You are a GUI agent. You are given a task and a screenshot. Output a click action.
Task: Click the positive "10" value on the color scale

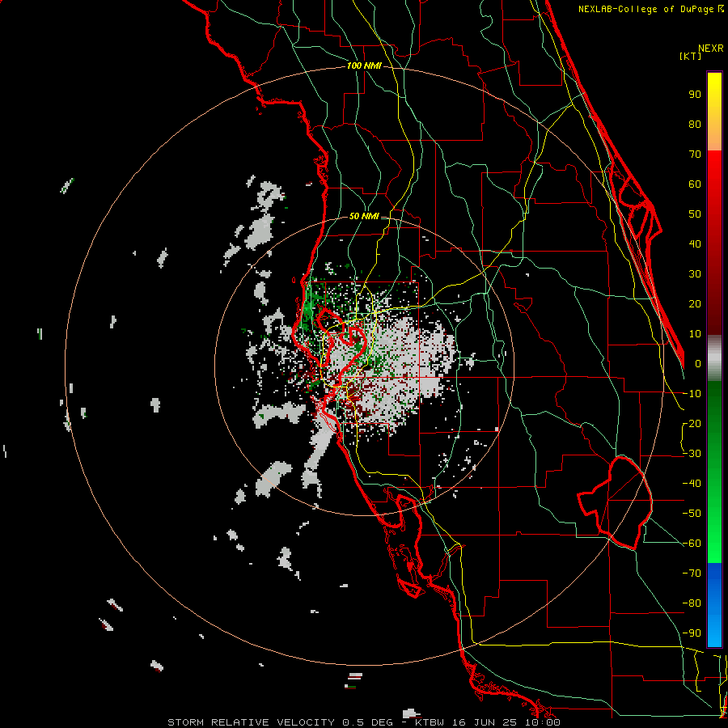click(x=695, y=334)
